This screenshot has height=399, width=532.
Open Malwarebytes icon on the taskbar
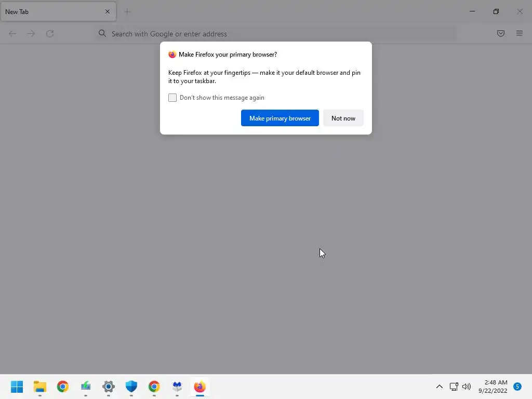[177, 387]
